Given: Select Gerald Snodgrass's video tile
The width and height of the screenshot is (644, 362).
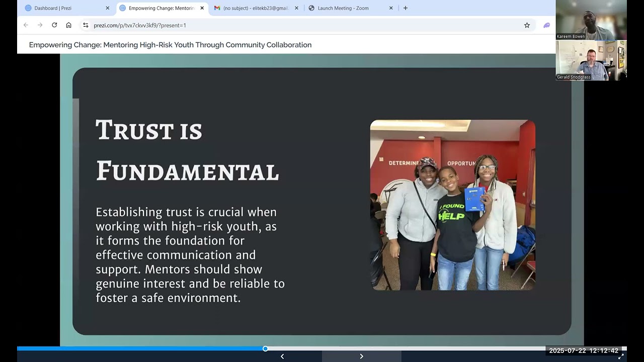Looking at the screenshot, I should point(591,60).
